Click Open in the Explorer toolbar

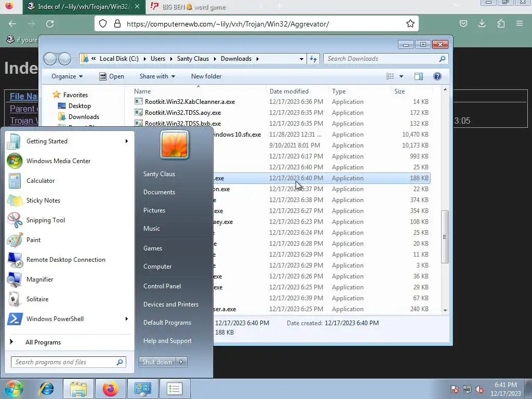pyautogui.click(x=112, y=76)
